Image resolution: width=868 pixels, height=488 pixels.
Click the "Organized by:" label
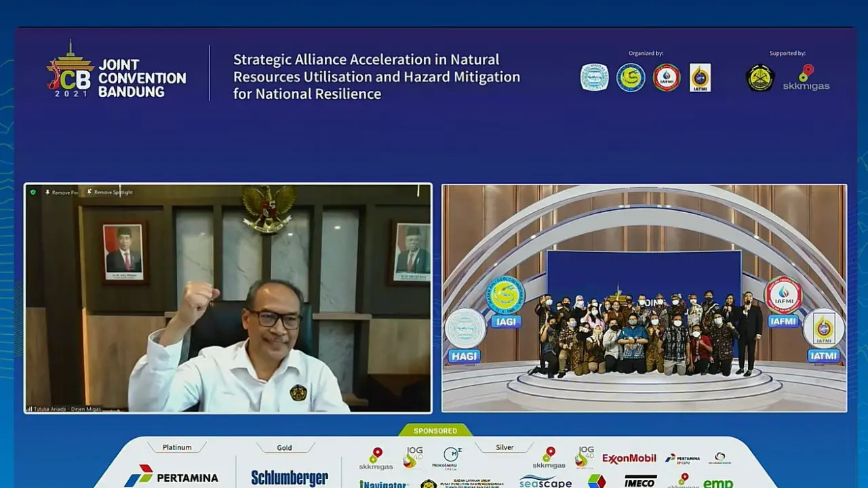[x=646, y=54]
